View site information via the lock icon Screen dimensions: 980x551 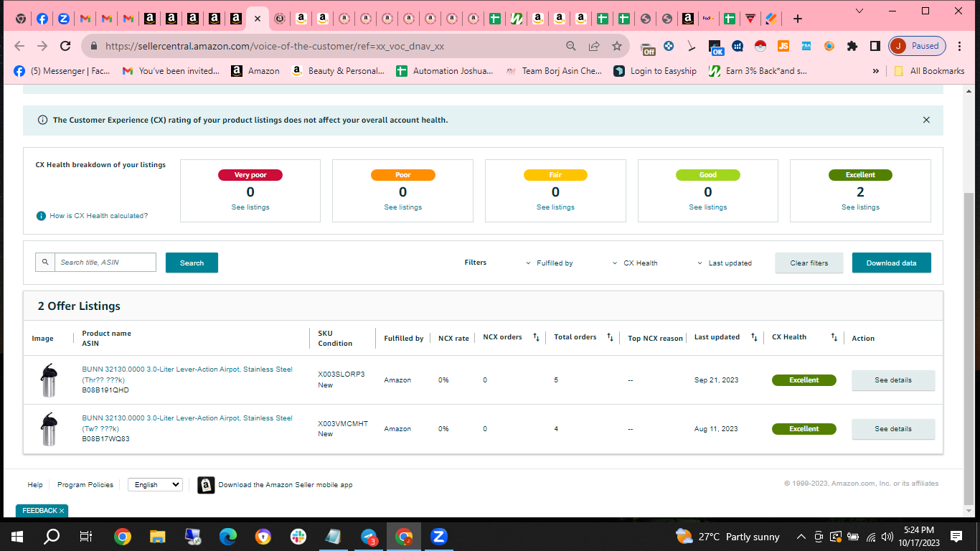point(93,46)
